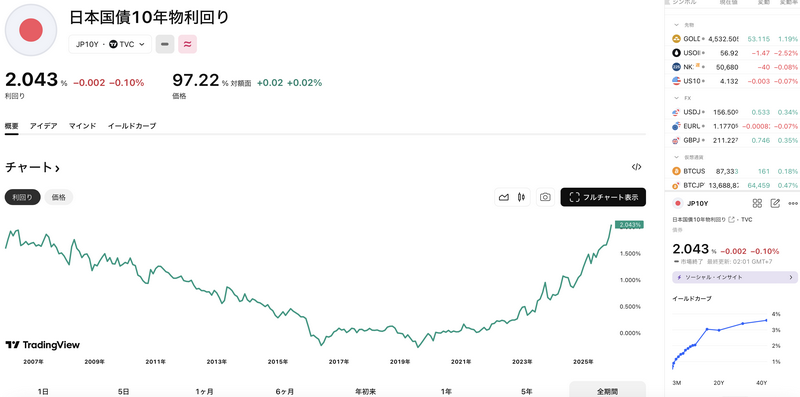Open the 日本国債10年物利回り external link icon
Image resolution: width=800 pixels, height=397 pixels.
[x=732, y=219]
